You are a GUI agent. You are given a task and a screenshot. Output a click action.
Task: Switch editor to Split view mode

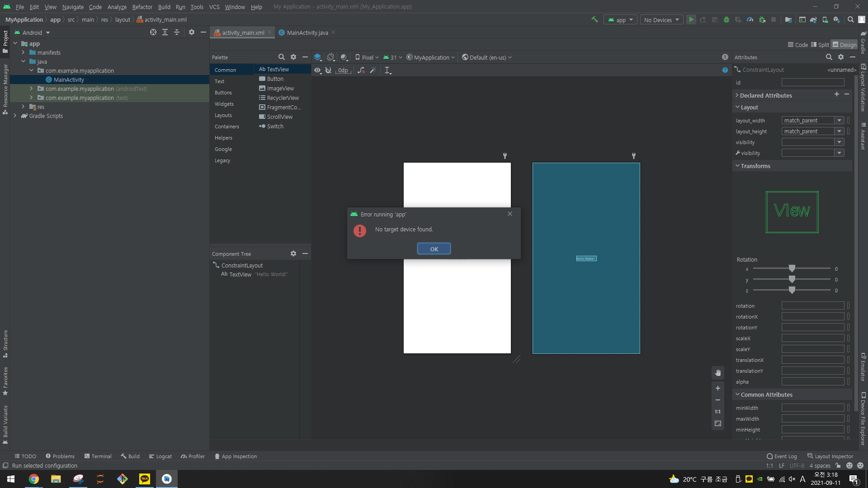(820, 45)
